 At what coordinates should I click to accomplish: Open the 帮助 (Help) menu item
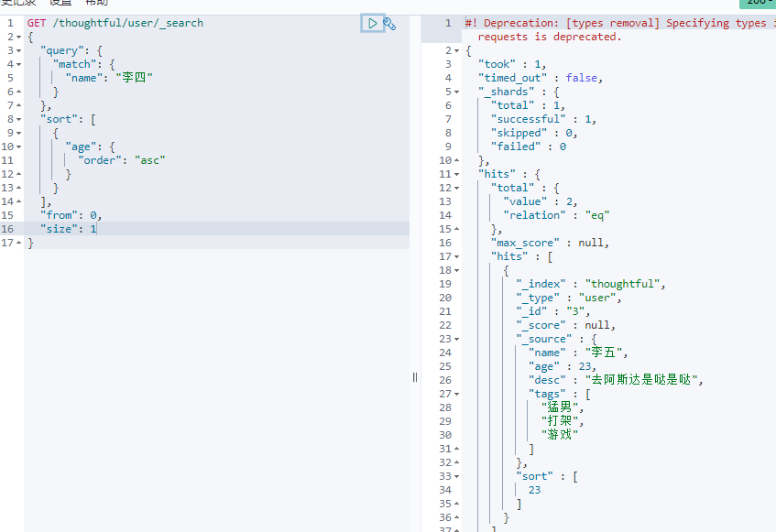click(96, 3)
